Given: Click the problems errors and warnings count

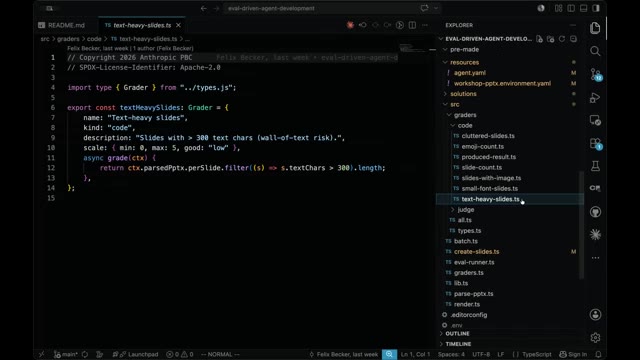Looking at the screenshot, I should (180, 354).
